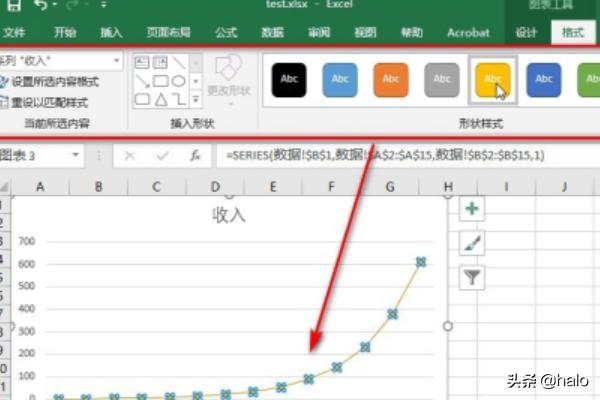
Task: Click the Insert Function fx icon
Action: pos(196,155)
